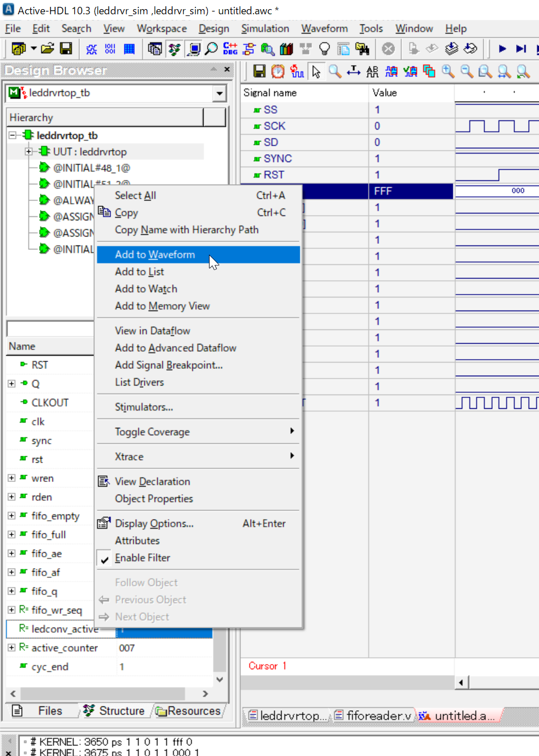Viewport: 539px width, 756px height.
Task: Open the fiforeader.v document tab
Action: pyautogui.click(x=373, y=715)
